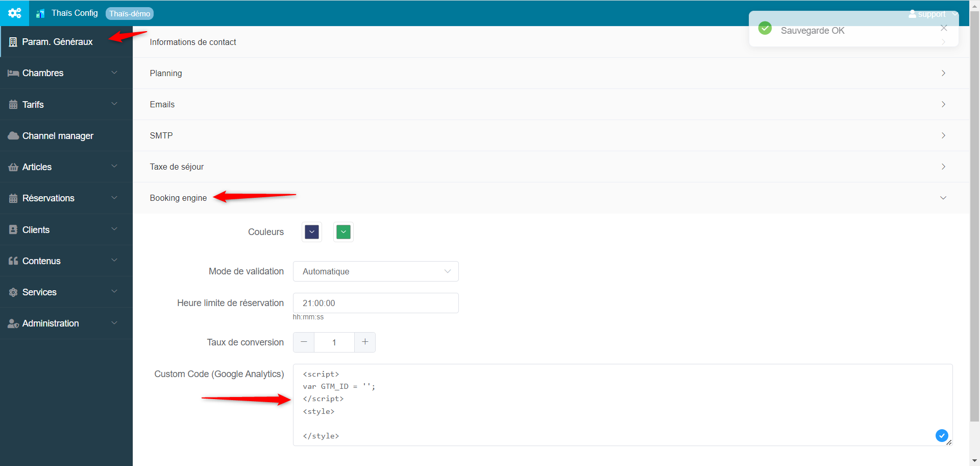
Task: Open the Administration sidebar menu
Action: tap(66, 323)
